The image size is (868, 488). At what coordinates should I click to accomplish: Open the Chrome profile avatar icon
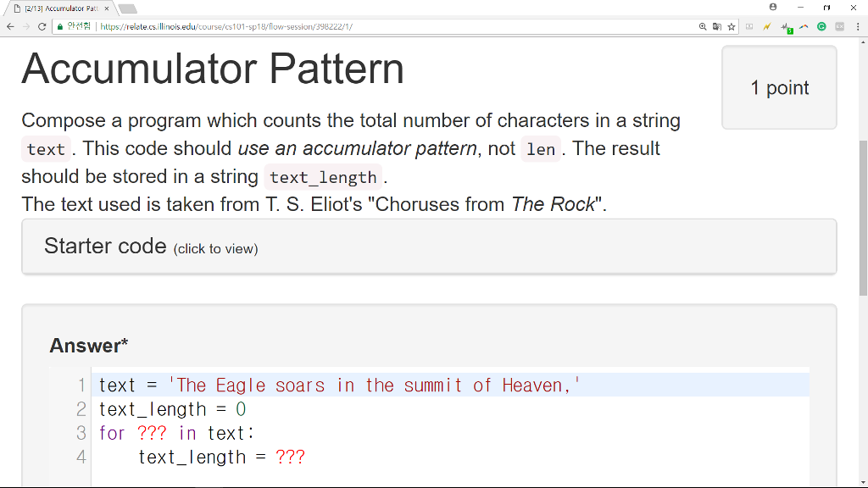click(x=773, y=7)
